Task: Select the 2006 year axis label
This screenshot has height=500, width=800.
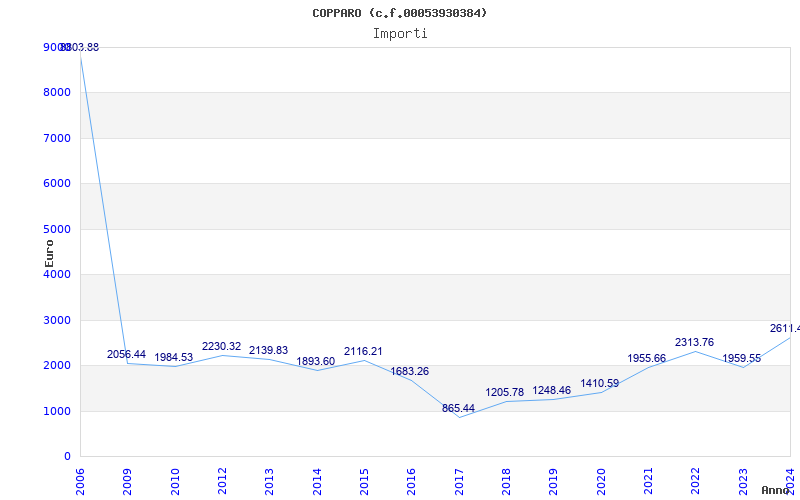Action: tap(80, 482)
